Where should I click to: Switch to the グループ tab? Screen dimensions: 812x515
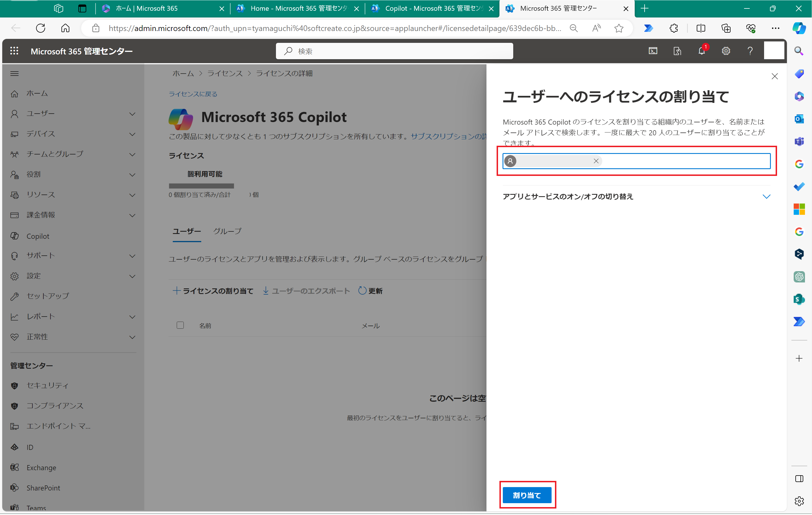tap(227, 231)
